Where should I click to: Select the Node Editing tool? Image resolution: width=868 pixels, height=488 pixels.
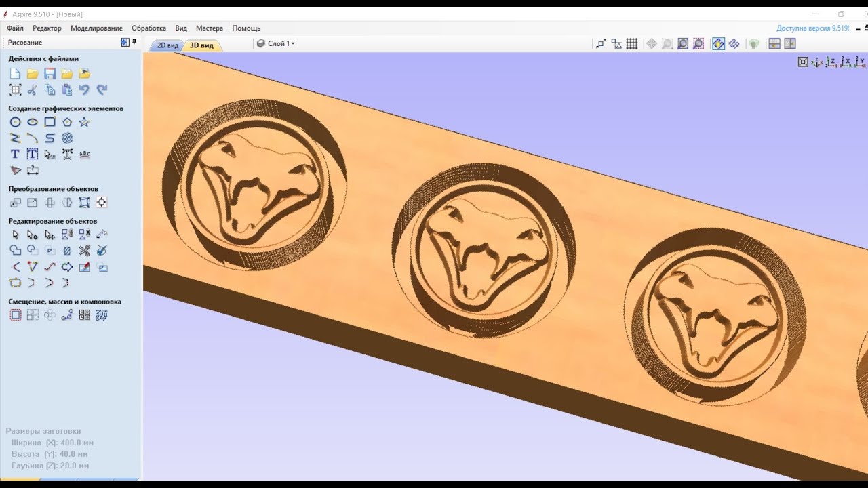33,235
